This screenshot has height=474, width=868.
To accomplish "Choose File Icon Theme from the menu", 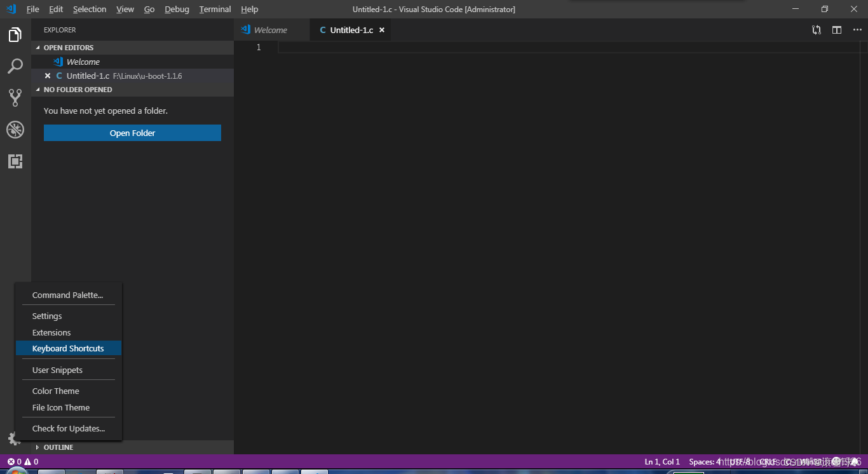I will [69, 407].
